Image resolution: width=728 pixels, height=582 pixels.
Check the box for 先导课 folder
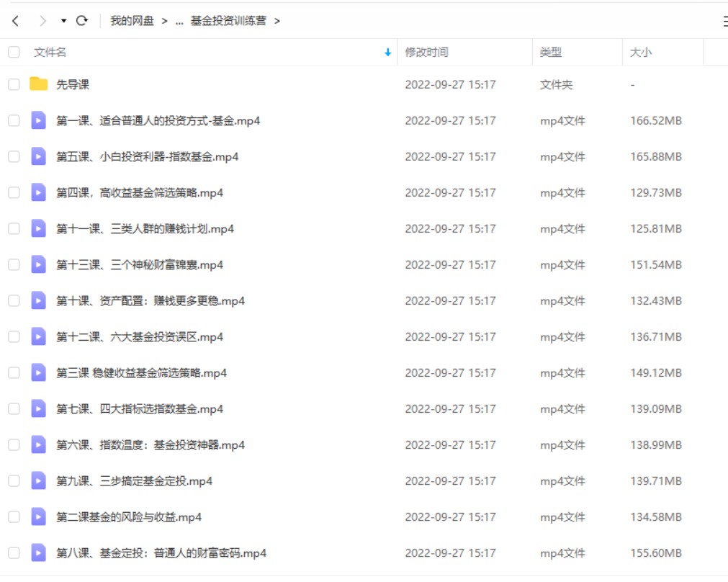click(14, 84)
